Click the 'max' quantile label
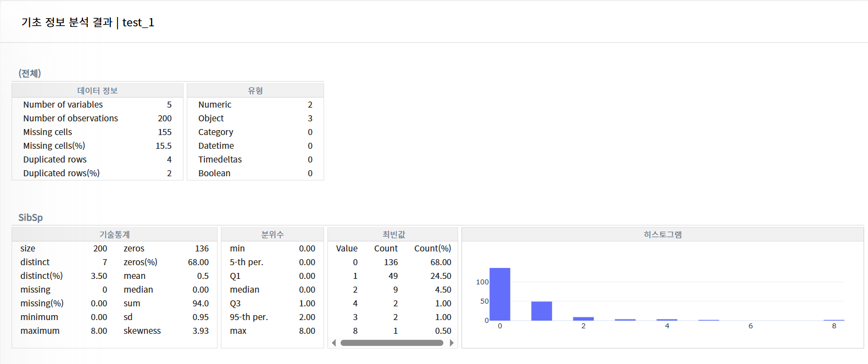Screen dimensions: 868x364 coord(238,331)
